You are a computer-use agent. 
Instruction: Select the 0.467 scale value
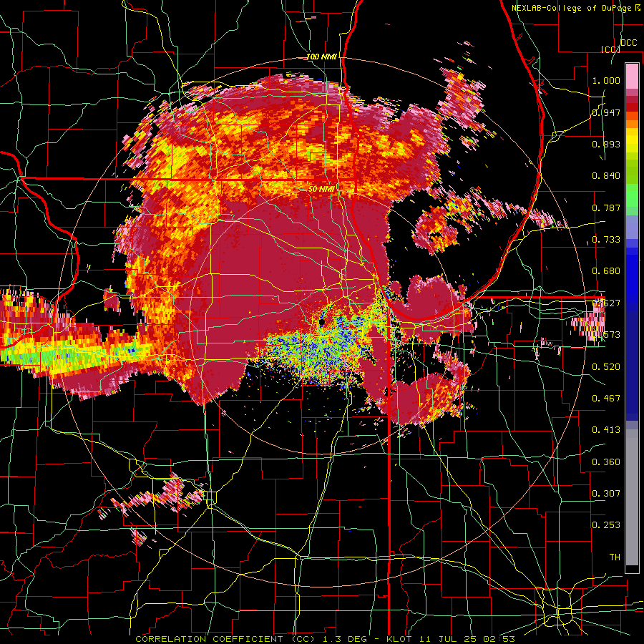(x=606, y=398)
